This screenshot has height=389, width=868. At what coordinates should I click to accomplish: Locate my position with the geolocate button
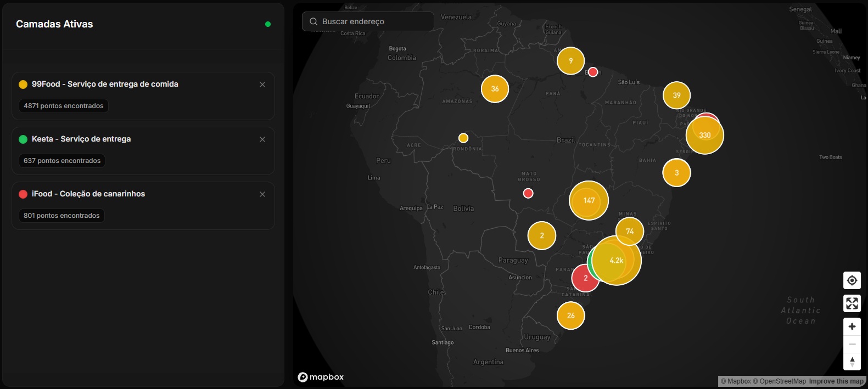852,280
